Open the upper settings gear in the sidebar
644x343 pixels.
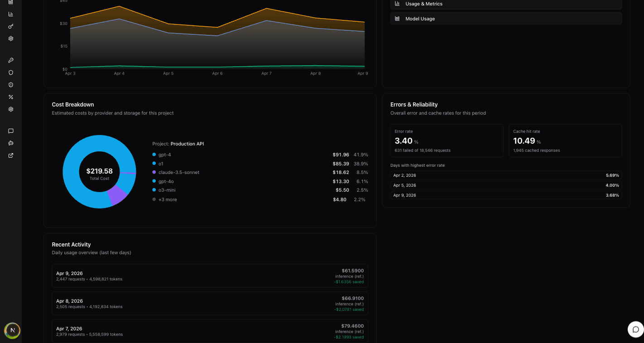click(11, 39)
